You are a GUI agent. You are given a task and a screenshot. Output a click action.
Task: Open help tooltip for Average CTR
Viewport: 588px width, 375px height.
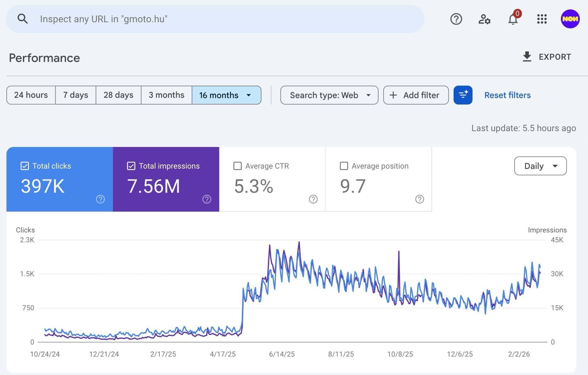313,199
